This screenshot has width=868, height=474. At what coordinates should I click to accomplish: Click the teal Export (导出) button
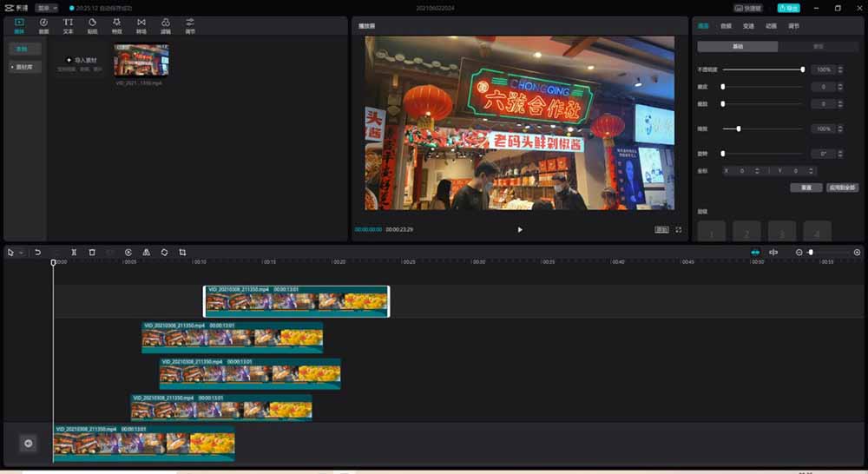coord(788,9)
